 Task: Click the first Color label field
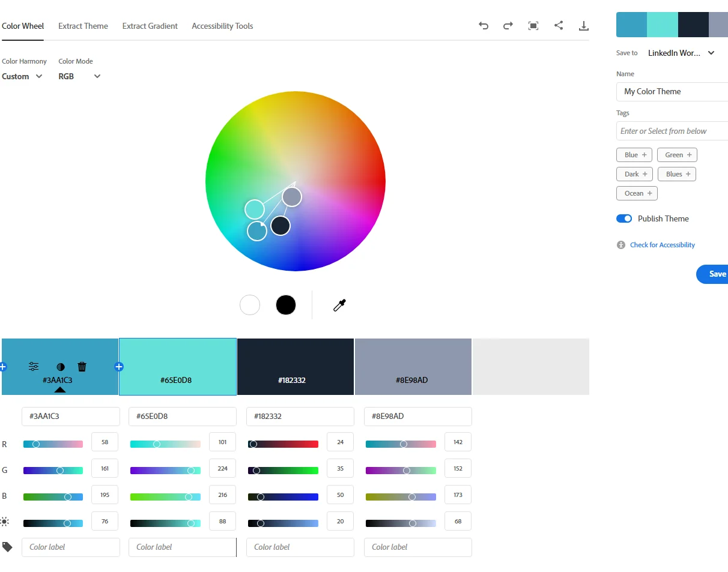click(71, 547)
